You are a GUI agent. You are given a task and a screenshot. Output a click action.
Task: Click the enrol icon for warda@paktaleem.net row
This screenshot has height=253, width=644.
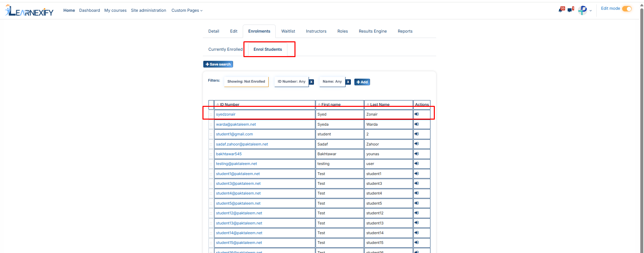pyautogui.click(x=416, y=124)
